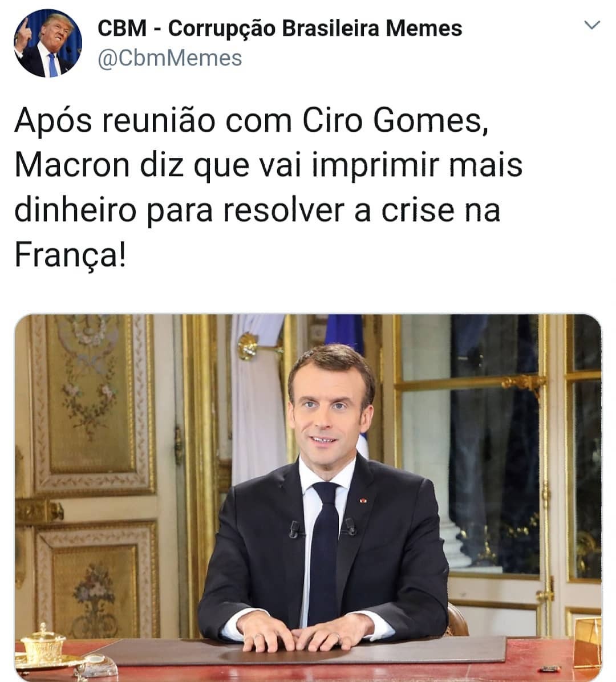616x682 pixels.
Task: Click the word "França!" in the tweet
Action: pyautogui.click(x=70, y=255)
